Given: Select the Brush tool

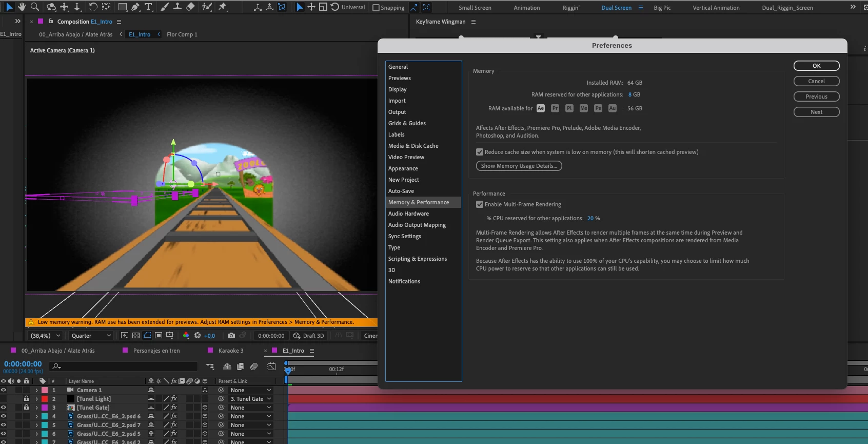Looking at the screenshot, I should click(x=165, y=7).
